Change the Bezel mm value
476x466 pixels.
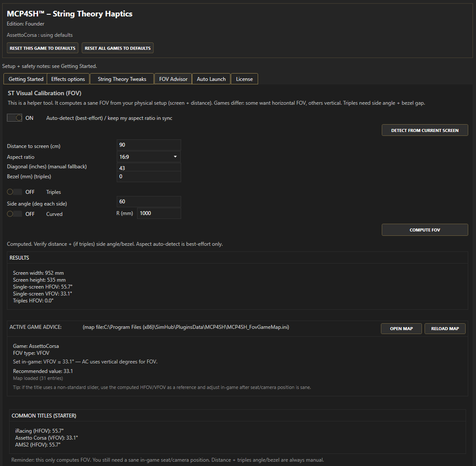point(149,176)
